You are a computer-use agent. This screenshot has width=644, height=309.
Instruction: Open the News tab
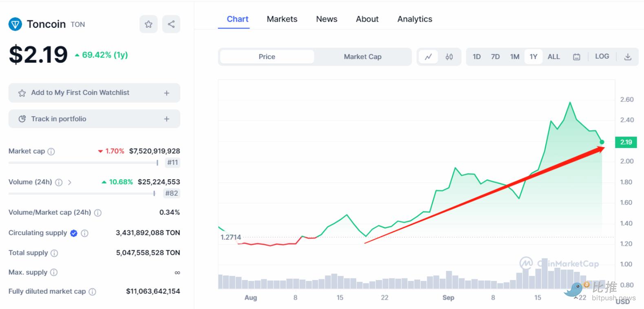click(x=326, y=19)
